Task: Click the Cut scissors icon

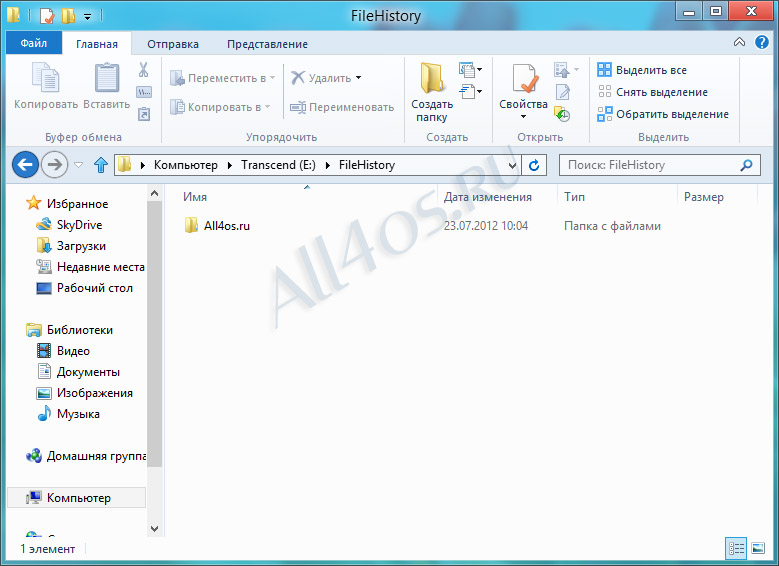Action: 144,70
